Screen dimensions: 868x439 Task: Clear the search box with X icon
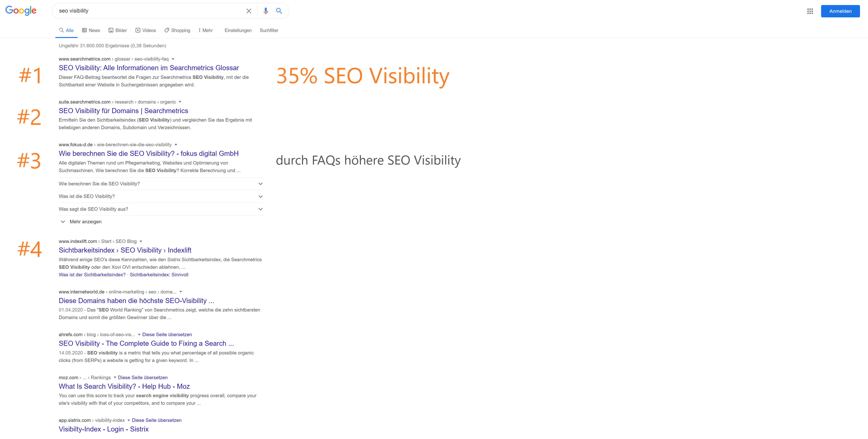[249, 11]
